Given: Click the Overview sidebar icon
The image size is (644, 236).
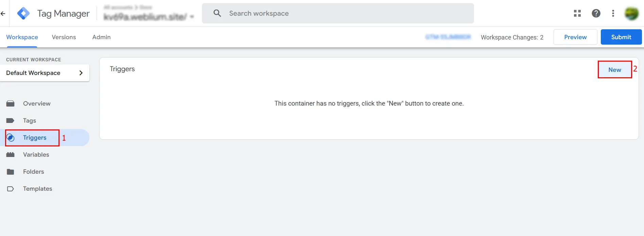Looking at the screenshot, I should click(x=11, y=104).
